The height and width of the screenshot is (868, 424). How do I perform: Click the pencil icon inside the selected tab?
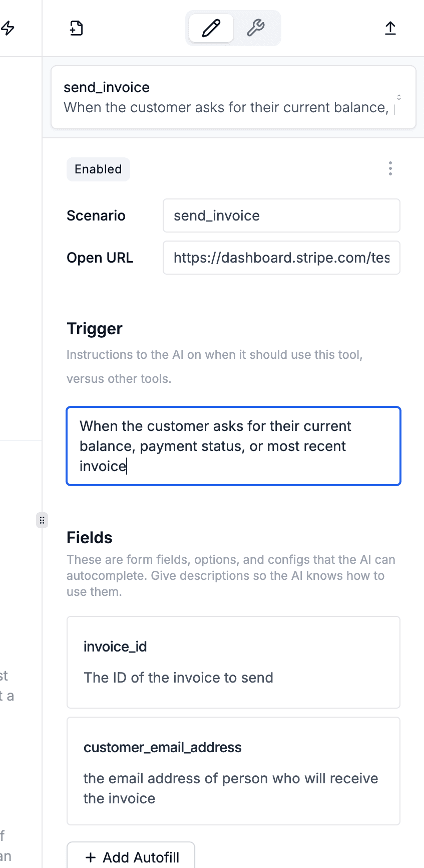210,28
